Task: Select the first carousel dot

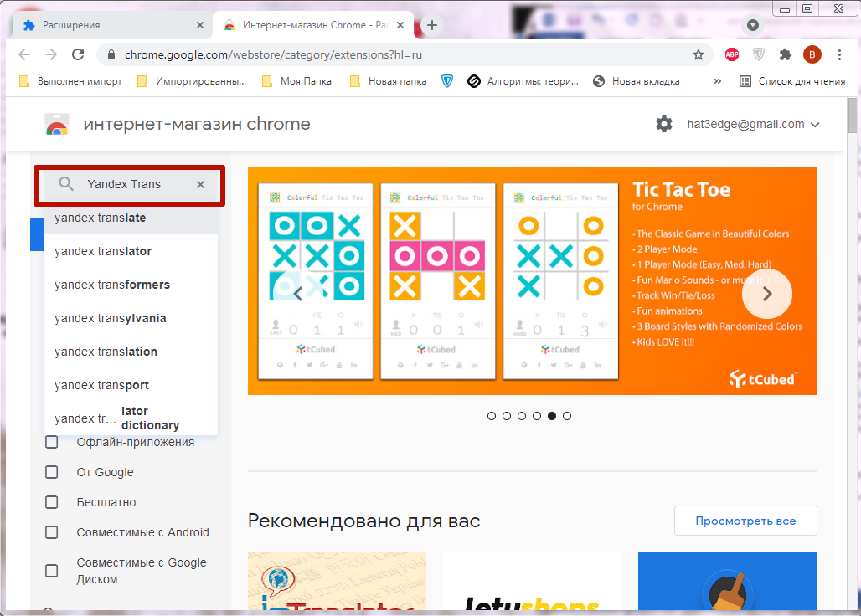Action: coord(492,416)
